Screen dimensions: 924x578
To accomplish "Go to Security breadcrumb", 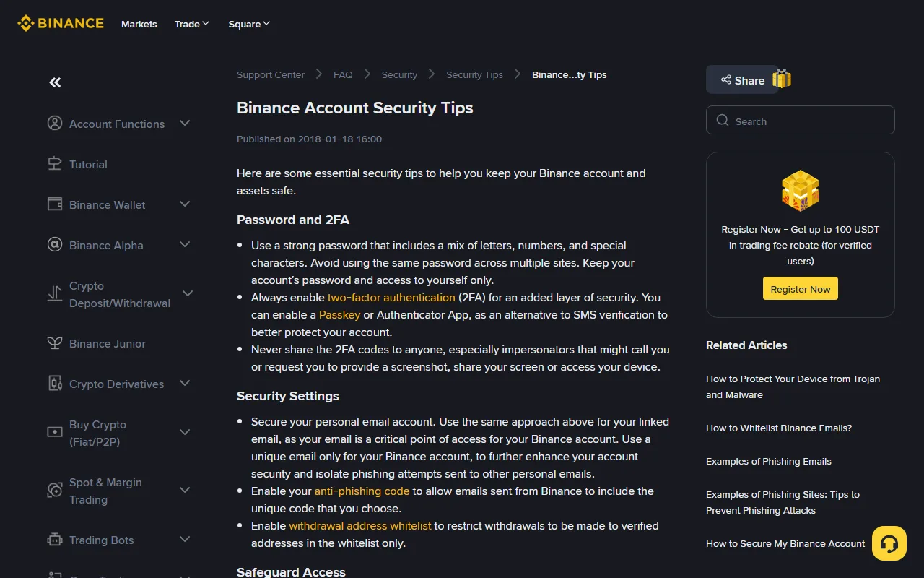I will [x=399, y=74].
